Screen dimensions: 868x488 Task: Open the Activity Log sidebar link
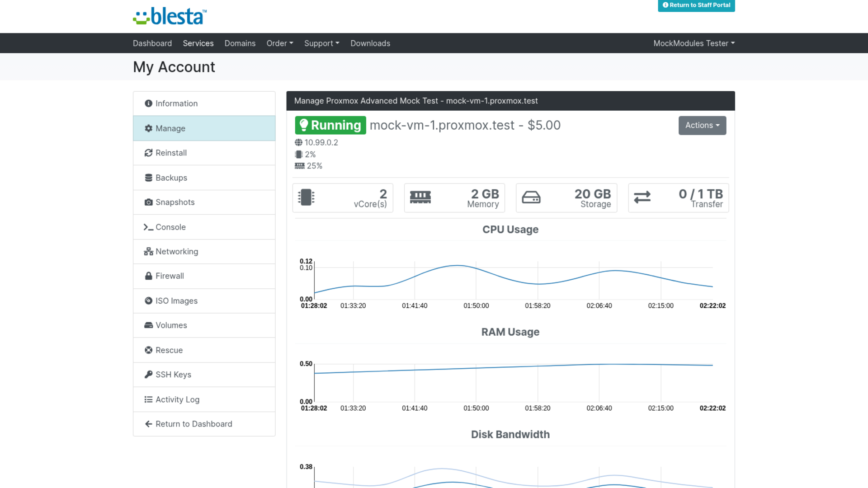[x=204, y=399]
